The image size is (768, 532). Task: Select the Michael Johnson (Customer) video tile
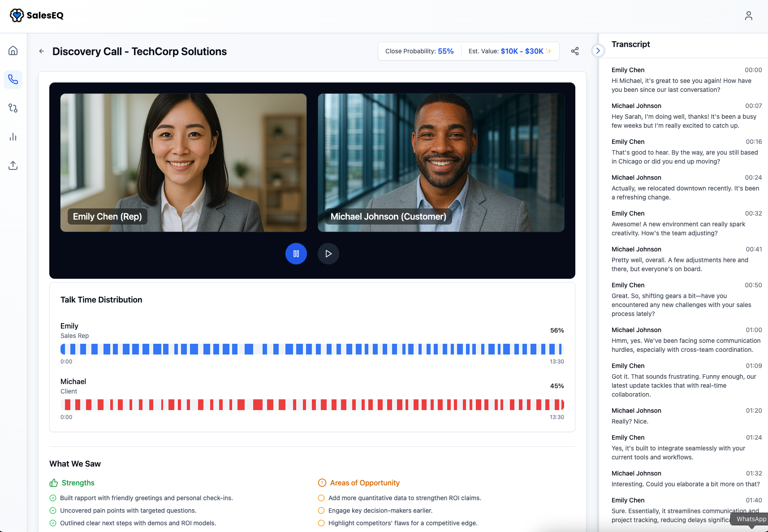441,163
